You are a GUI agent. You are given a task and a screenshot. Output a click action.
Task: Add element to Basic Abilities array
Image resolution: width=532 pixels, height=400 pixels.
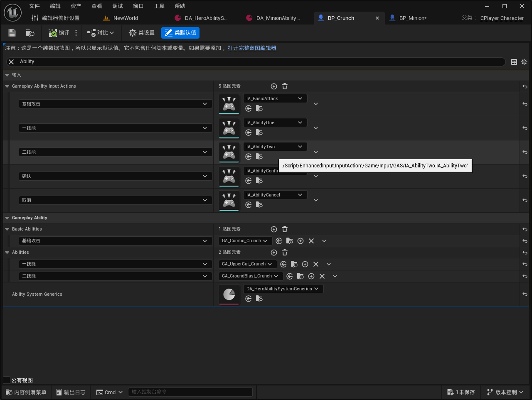point(274,229)
